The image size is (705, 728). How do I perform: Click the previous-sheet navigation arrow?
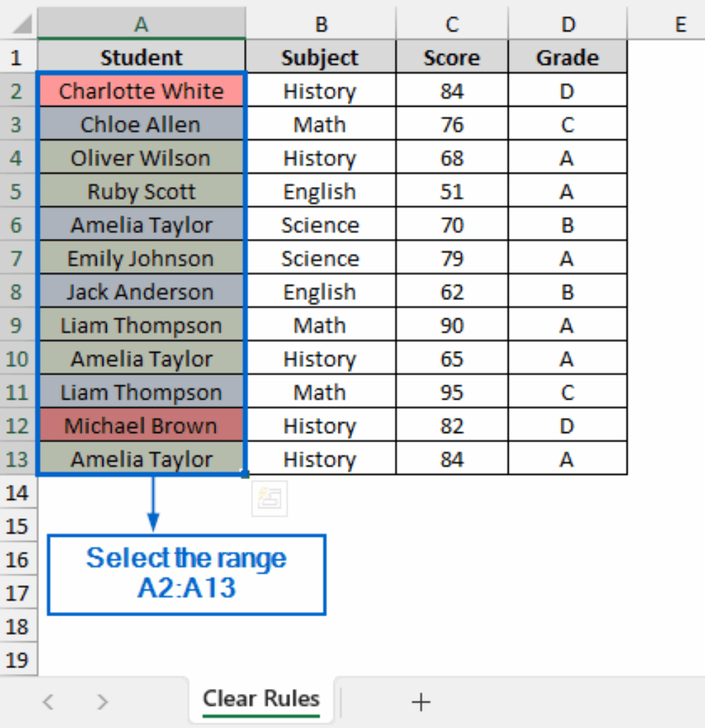[x=48, y=702]
